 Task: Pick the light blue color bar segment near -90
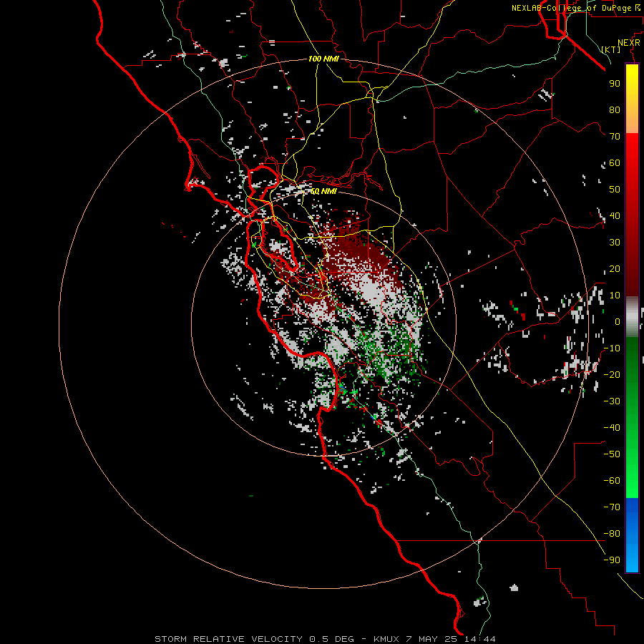(632, 559)
